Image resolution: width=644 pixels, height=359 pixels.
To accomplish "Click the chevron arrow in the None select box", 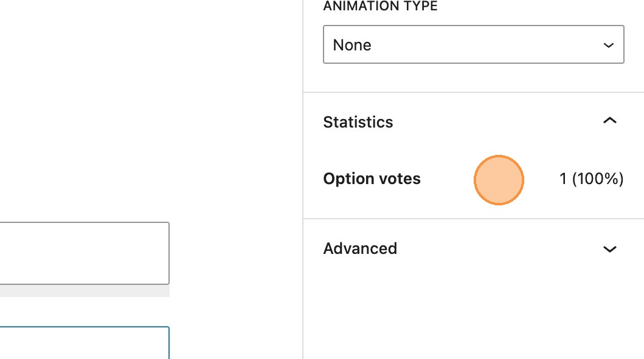I will click(x=608, y=46).
